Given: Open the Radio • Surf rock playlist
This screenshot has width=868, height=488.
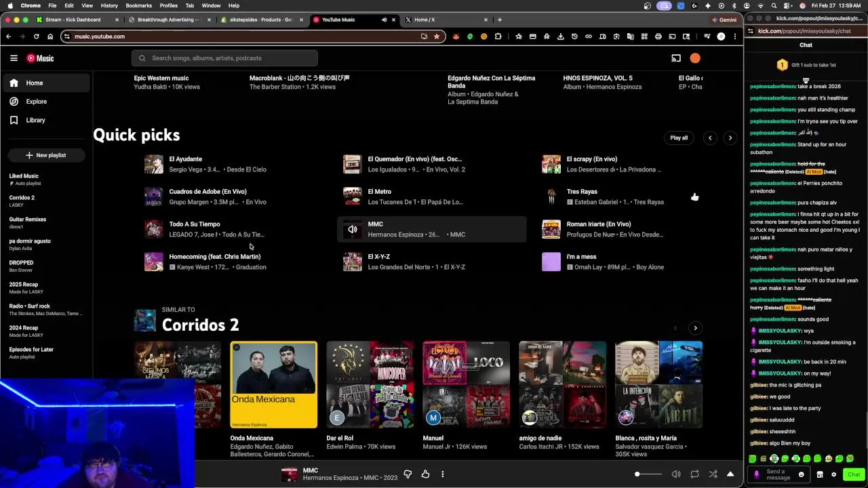Looking at the screenshot, I should pyautogui.click(x=45, y=310).
